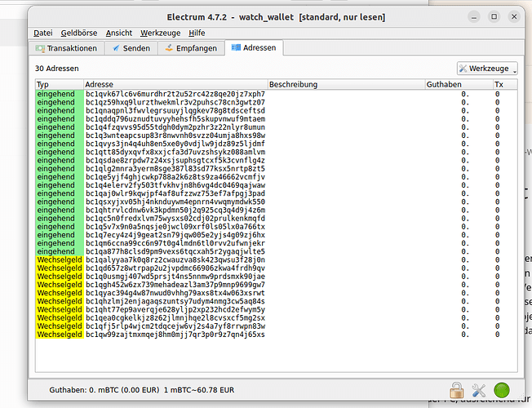Image resolution: width=532 pixels, height=408 pixels.
Task: Click the Guthaben balance text in status bar
Action: tap(141, 390)
